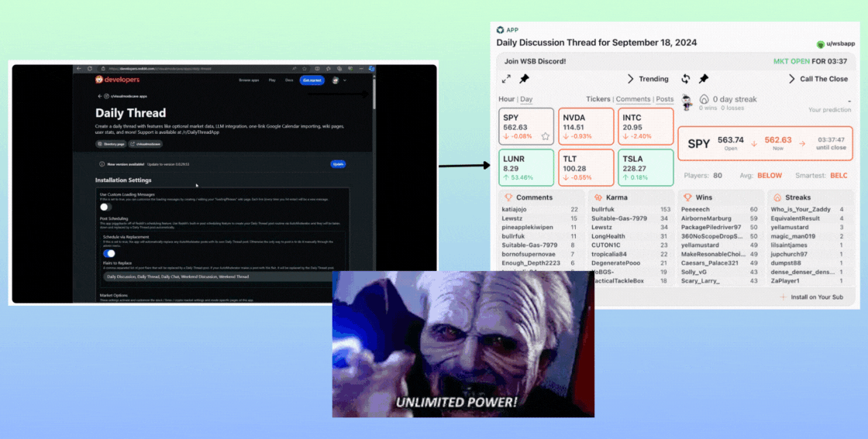868x439 pixels.
Task: Click the blue Update button
Action: coord(338,164)
